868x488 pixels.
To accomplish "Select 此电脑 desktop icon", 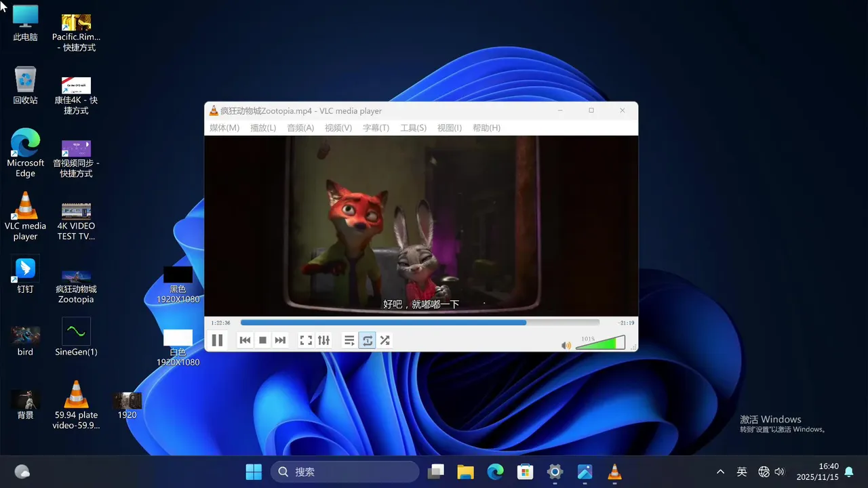I will (25, 23).
